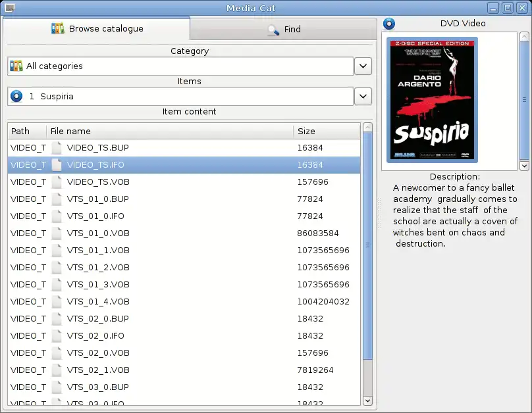
Task: Select the VTS_01_1.VOB file row
Action: [184, 251]
